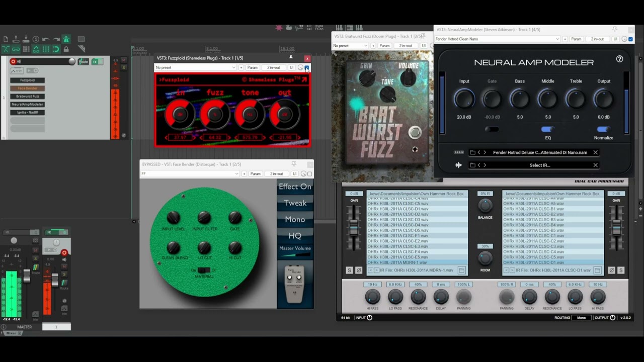This screenshot has width=644, height=362.
Task: Open Fuzzploid preset dropdown
Action: coord(195,67)
